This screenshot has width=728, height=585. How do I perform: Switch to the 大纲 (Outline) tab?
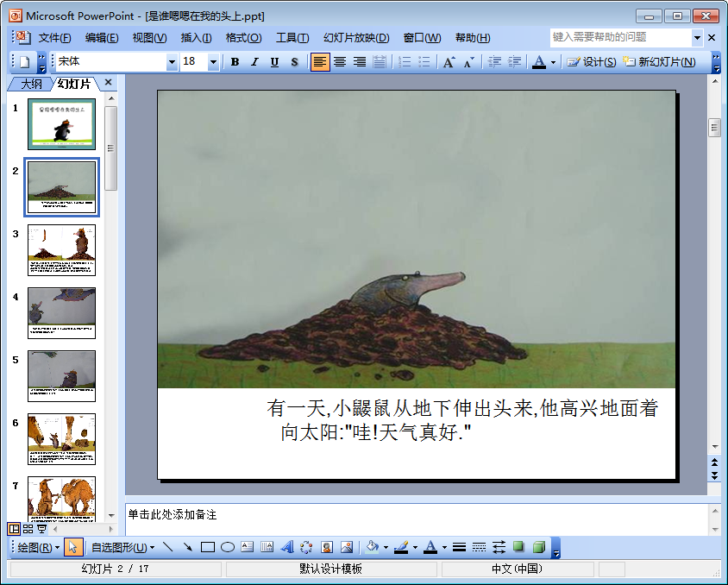(31, 84)
